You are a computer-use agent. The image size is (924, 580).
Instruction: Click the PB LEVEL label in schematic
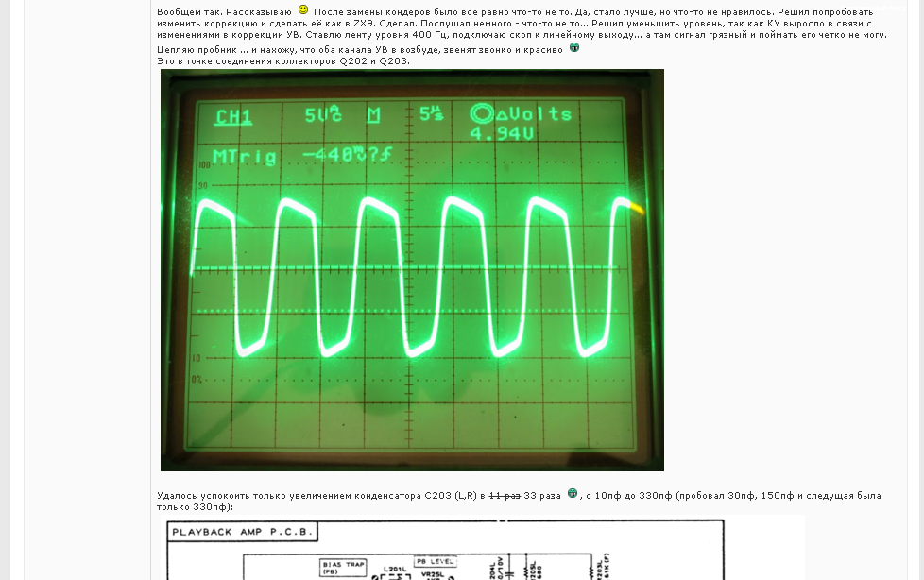point(435,561)
